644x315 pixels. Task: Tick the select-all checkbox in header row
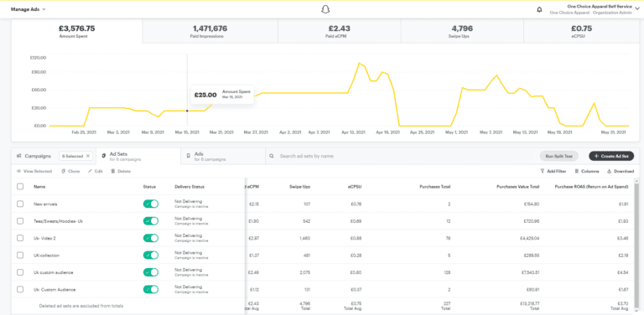(x=20, y=187)
